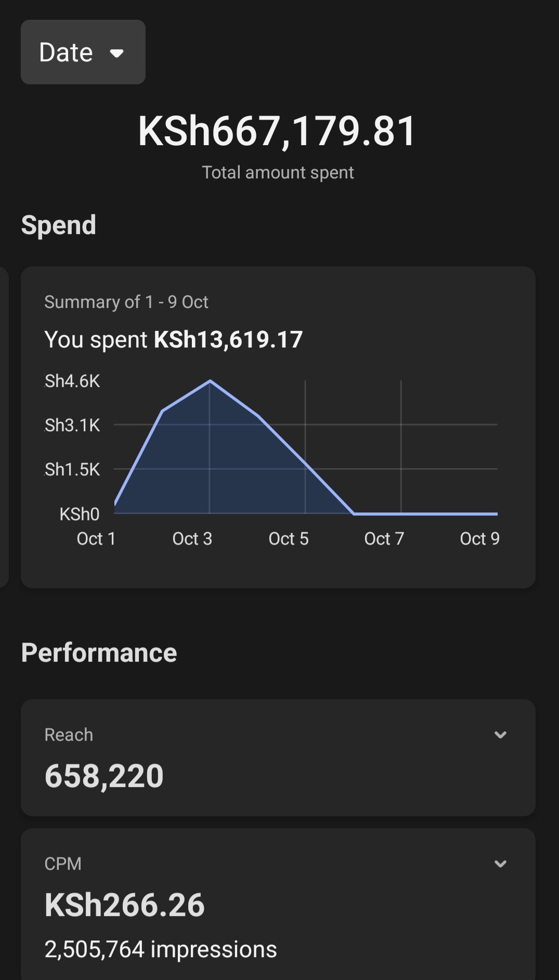Tap the Summary of 1 - 9 Oct text
Screen dimensions: 559x980
126,302
